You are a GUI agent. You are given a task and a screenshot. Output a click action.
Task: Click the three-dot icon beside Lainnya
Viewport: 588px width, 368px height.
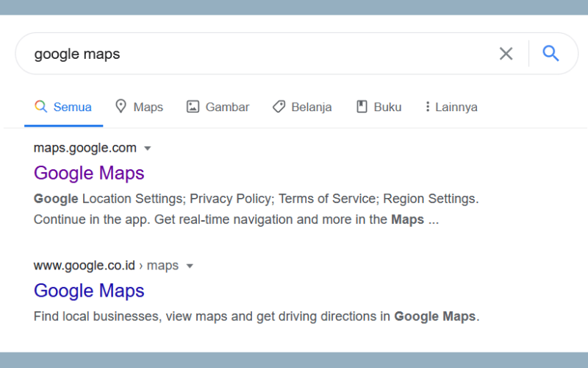point(427,107)
